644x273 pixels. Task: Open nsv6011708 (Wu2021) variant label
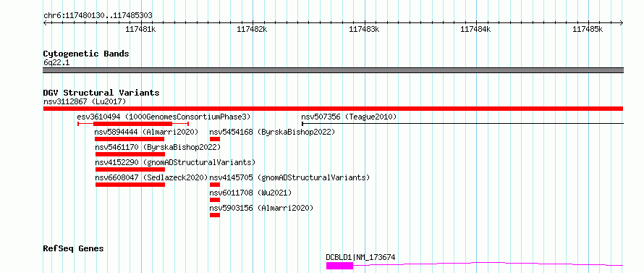tap(250, 193)
